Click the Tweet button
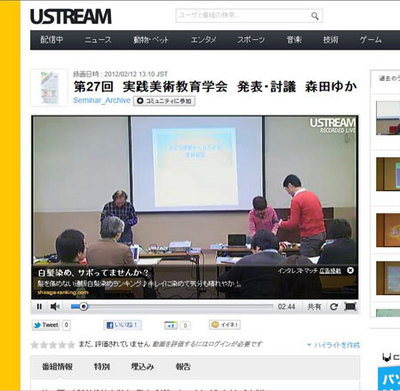 (46, 325)
